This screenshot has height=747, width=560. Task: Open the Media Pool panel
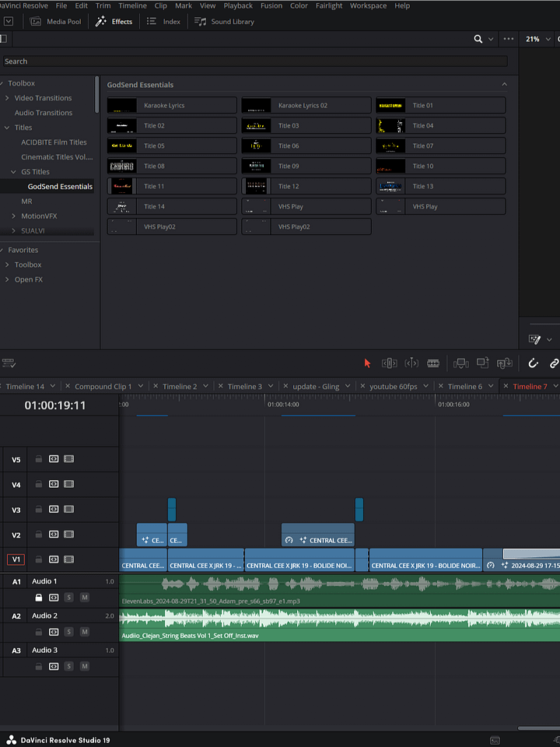point(56,22)
